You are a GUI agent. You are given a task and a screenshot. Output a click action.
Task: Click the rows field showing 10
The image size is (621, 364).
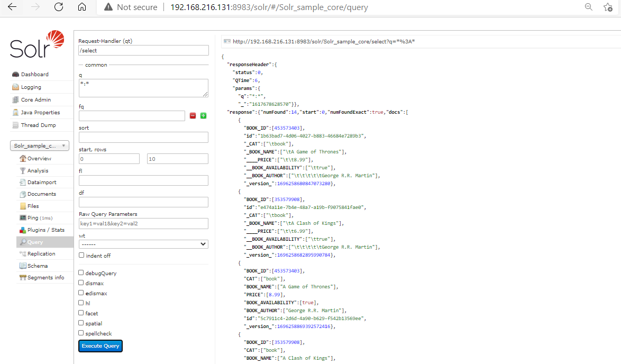coord(177,159)
